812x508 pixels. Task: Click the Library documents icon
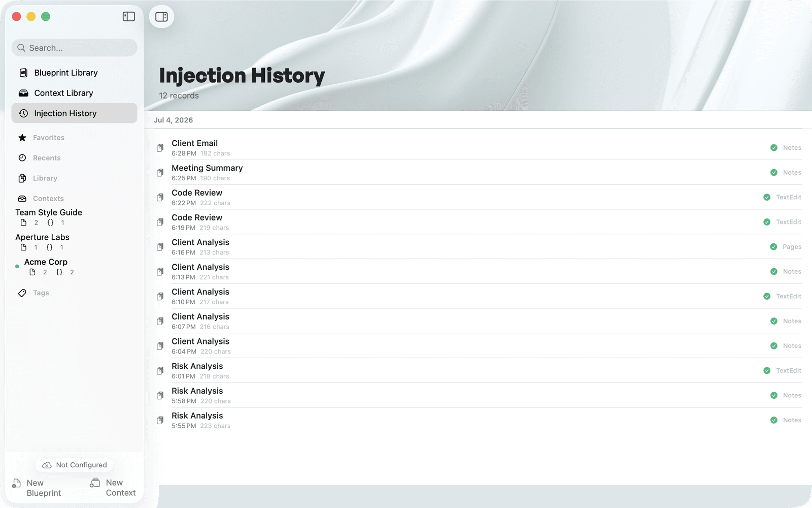point(22,178)
